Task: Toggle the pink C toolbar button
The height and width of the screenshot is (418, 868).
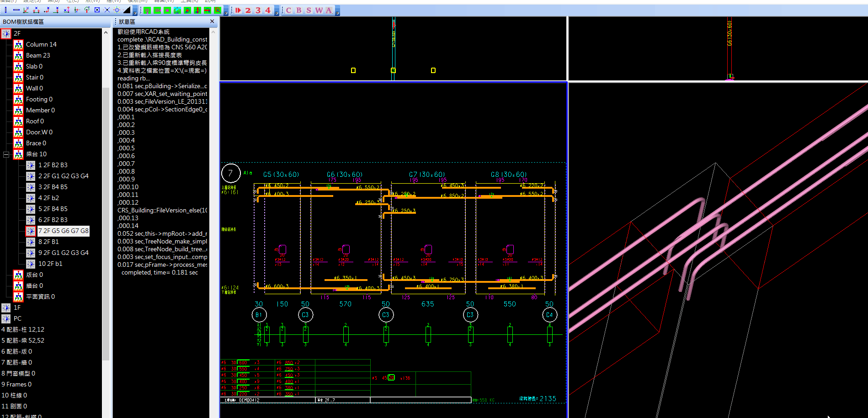Action: tap(289, 10)
